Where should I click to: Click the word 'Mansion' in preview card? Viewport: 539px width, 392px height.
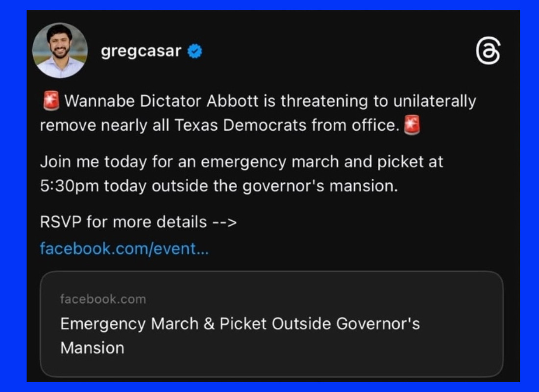(92, 348)
